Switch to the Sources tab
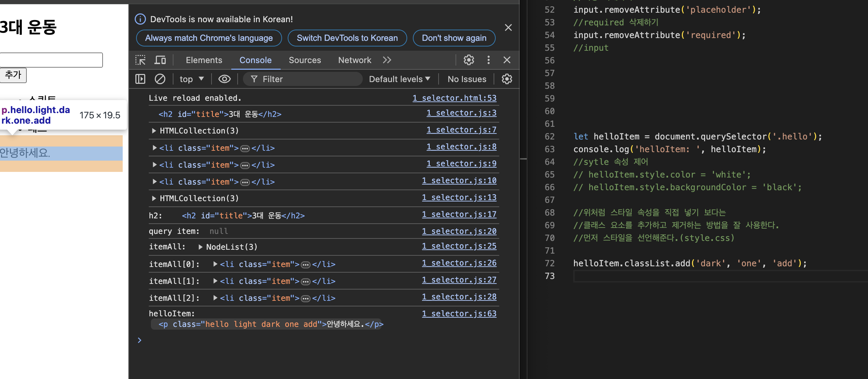Viewport: 868px width, 379px height. click(305, 60)
